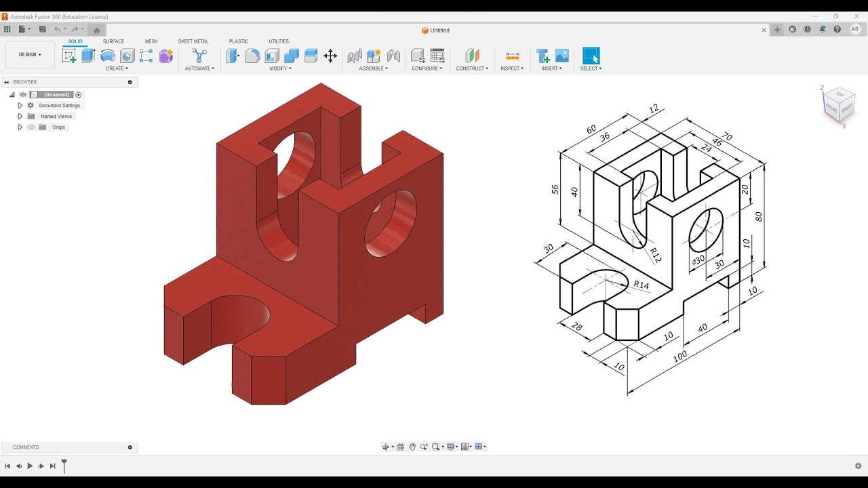Select the Shell tool icon
The image size is (868, 488).
[272, 56]
